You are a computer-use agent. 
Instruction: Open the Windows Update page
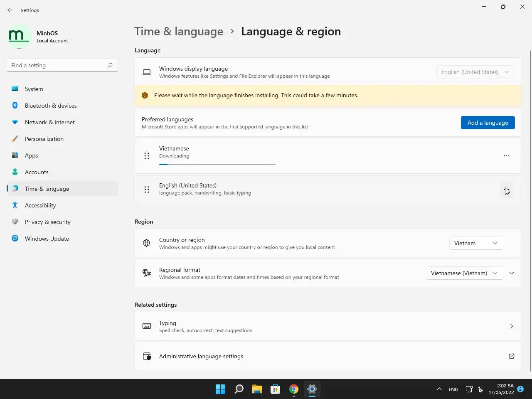pos(62,239)
